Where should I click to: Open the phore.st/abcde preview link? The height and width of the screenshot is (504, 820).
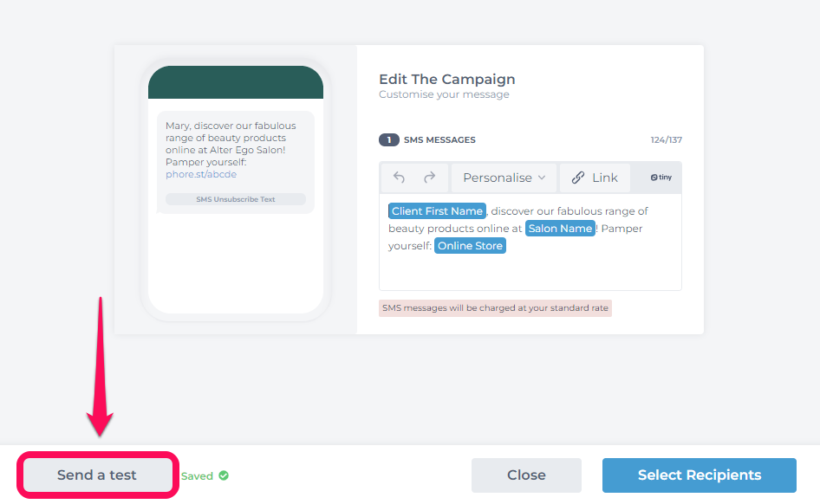[201, 174]
